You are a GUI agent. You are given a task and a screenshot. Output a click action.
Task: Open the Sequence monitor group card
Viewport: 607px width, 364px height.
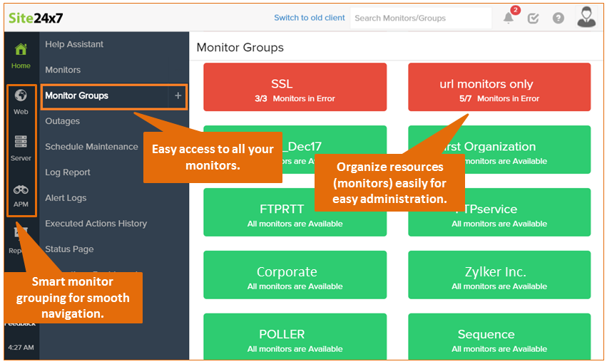coord(499,336)
